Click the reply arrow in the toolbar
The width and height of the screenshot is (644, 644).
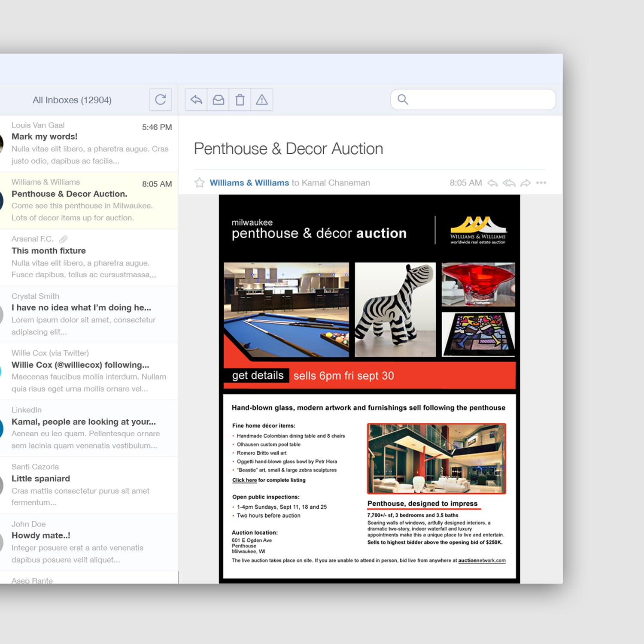196,100
